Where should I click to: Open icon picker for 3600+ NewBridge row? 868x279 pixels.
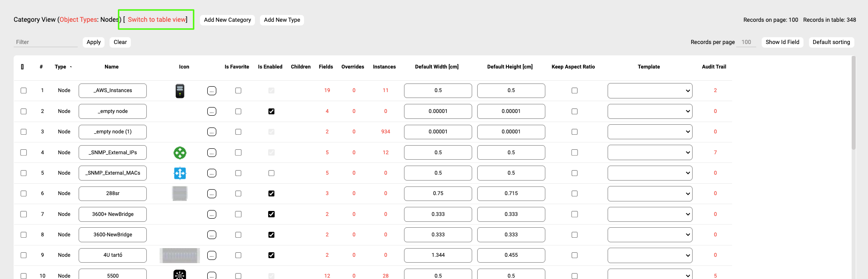click(x=212, y=215)
